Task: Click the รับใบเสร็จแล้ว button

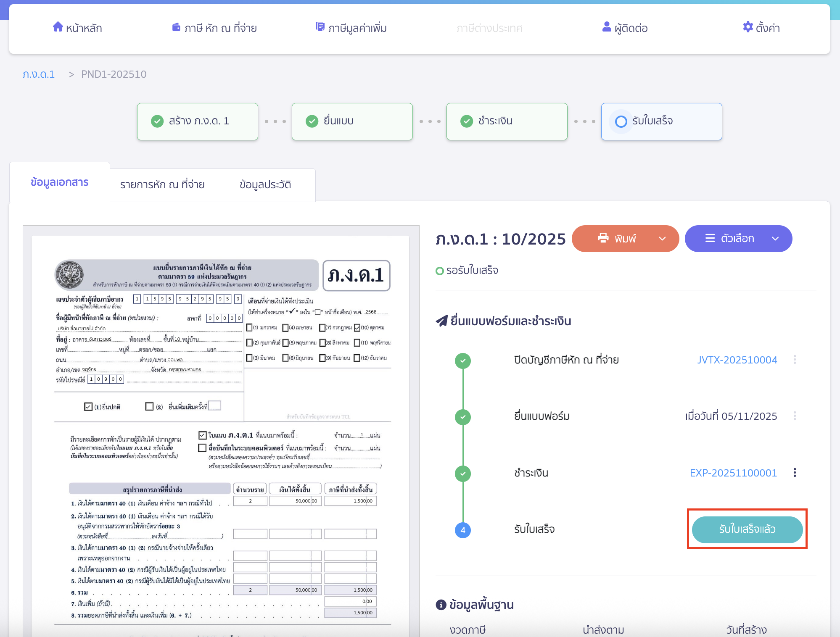Action: [x=747, y=530]
